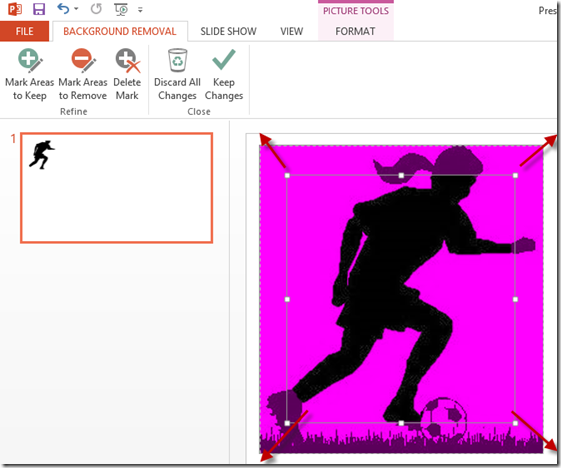Image resolution: width=561 pixels, height=468 pixels.
Task: Click the Save icon in quick access toolbar
Action: pos(39,9)
